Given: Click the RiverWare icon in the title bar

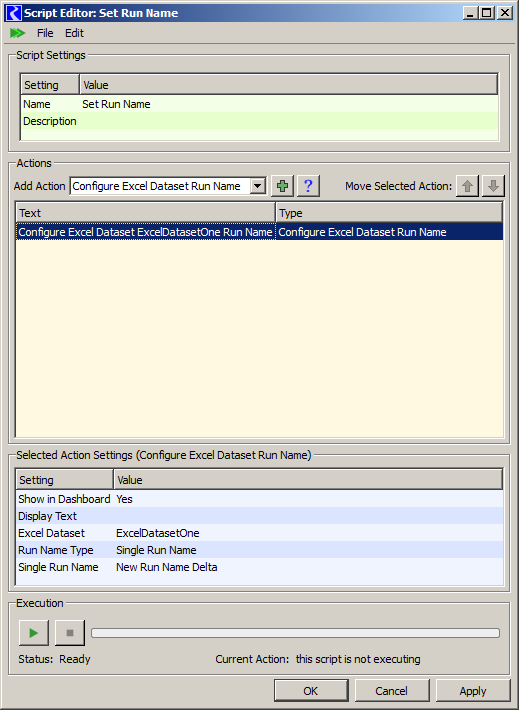Looking at the screenshot, I should coord(14,13).
